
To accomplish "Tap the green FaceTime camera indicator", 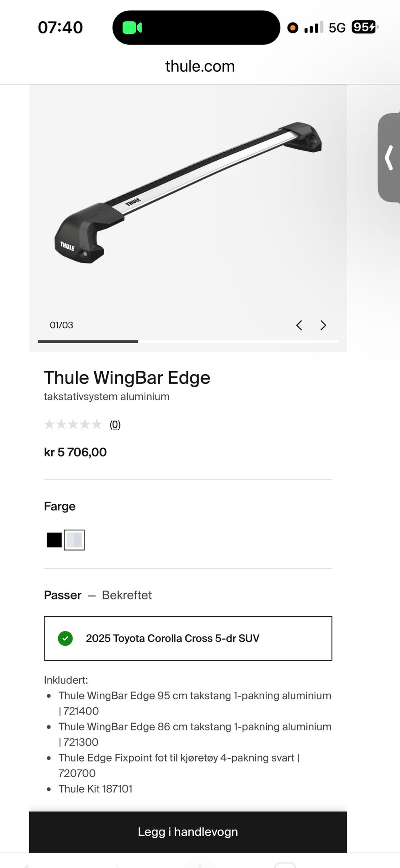I will pos(132,28).
